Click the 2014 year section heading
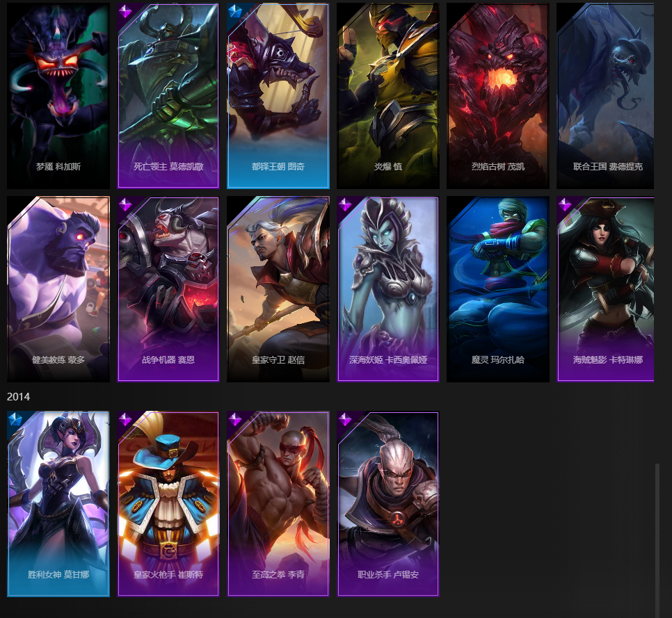 click(18, 396)
